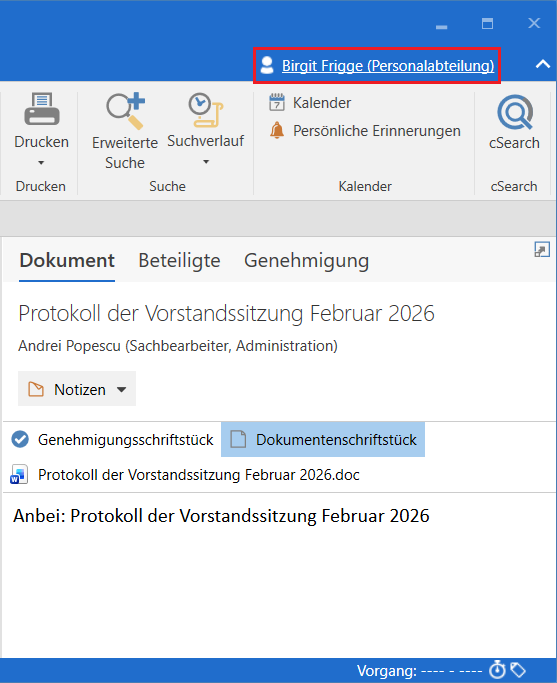This screenshot has height=683, width=557.
Task: Open the Drucken dropdown arrow
Action: tap(41, 163)
